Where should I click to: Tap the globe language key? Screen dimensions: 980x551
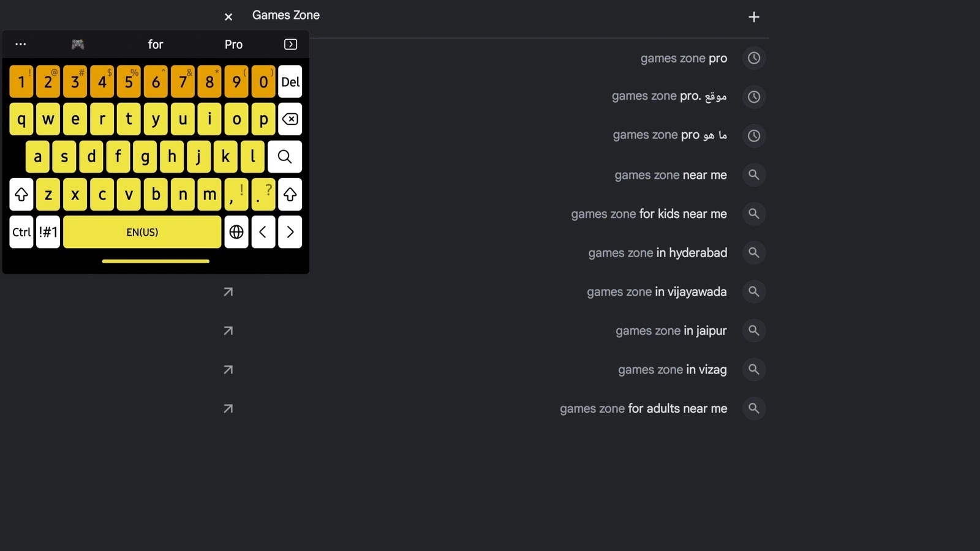(x=236, y=232)
